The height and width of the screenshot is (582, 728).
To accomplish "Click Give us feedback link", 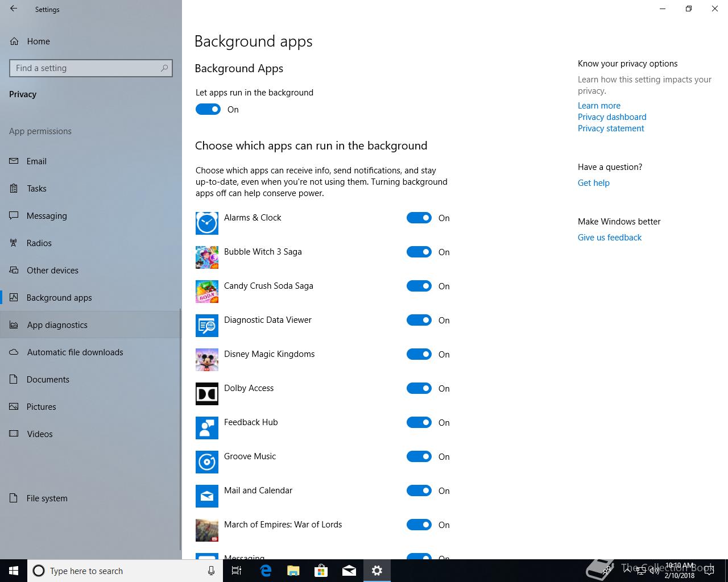I will click(609, 238).
